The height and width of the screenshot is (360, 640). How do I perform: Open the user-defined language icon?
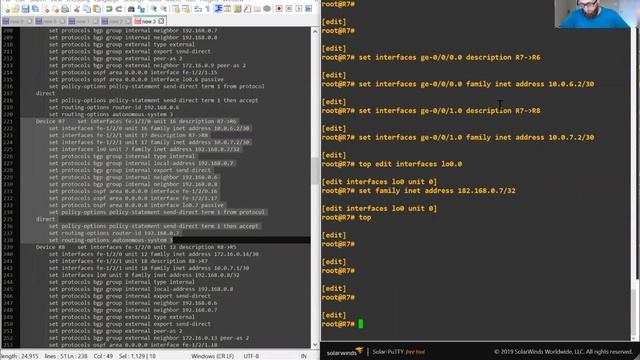pyautogui.click(x=227, y=9)
